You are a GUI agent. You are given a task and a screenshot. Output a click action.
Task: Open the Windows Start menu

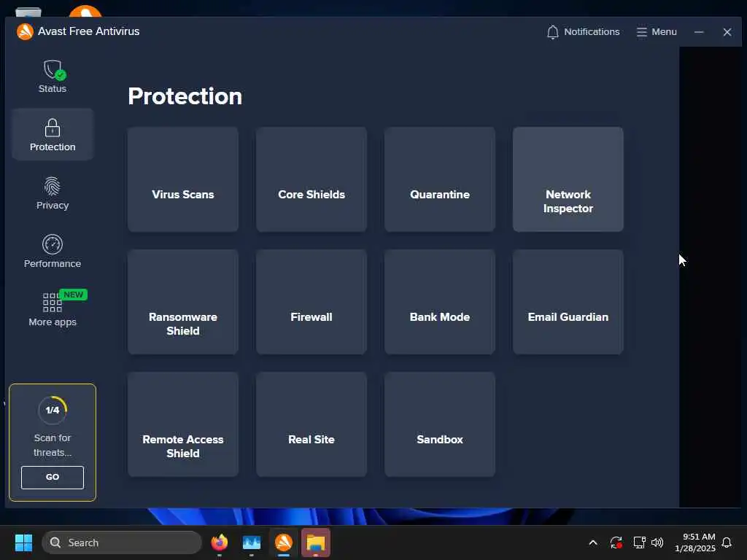tap(23, 542)
